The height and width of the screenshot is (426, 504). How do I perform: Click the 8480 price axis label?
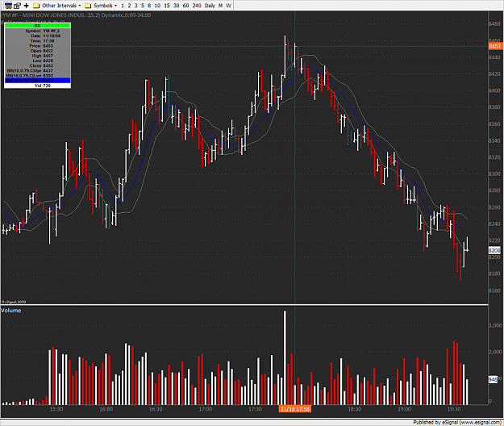494,23
